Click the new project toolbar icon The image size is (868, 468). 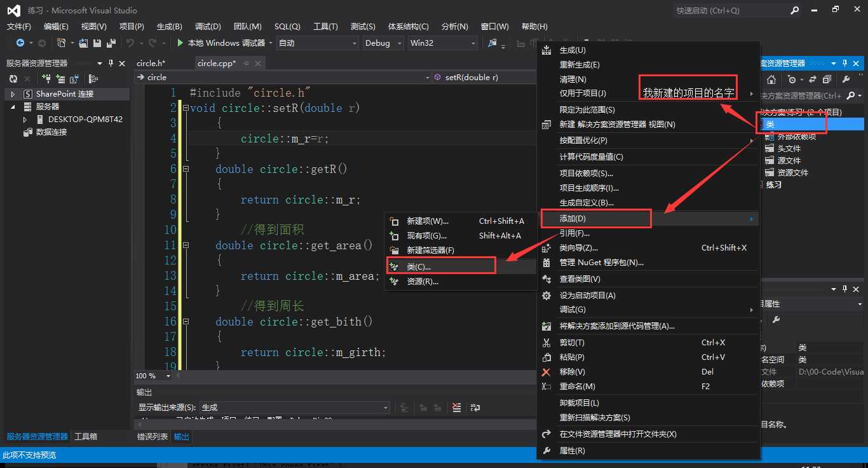tap(62, 43)
